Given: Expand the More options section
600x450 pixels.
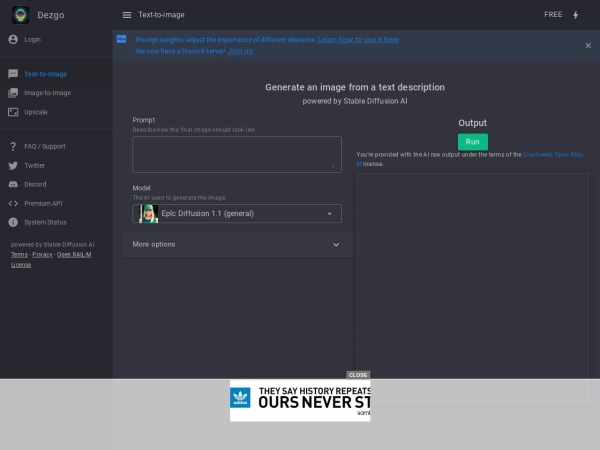Looking at the screenshot, I should point(236,245).
